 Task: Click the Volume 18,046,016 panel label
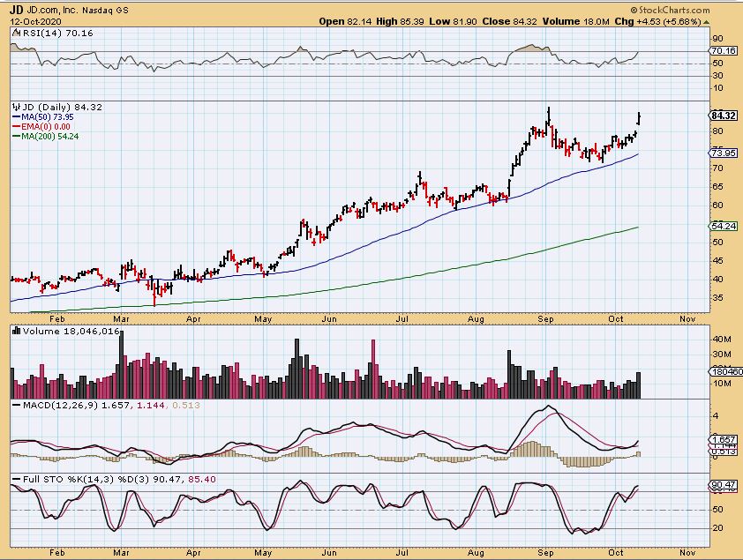click(71, 331)
